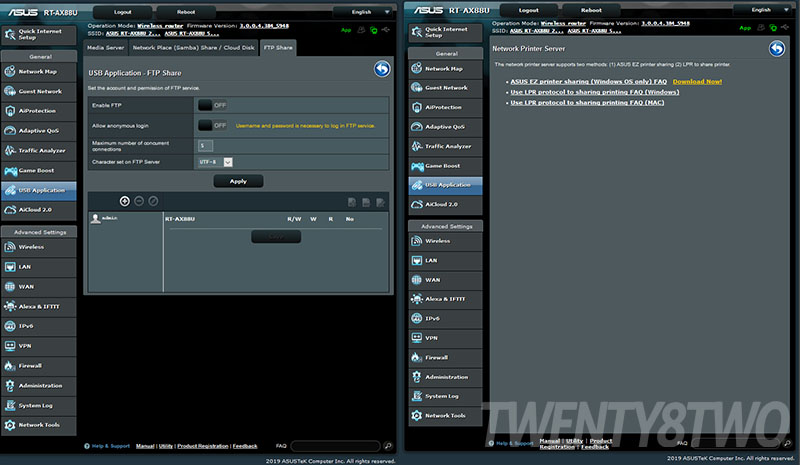
Task: Open Firewall in right window sidebar
Action: pos(445,358)
